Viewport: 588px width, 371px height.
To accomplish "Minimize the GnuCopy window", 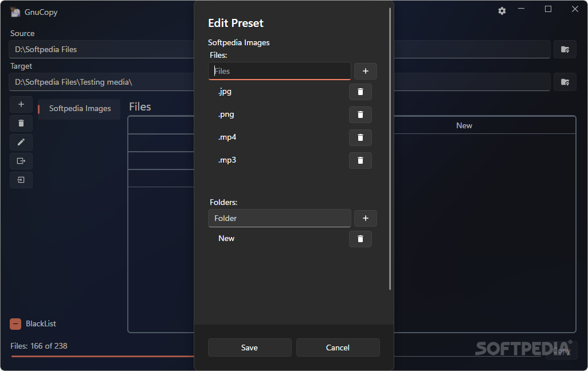I will coord(522,9).
